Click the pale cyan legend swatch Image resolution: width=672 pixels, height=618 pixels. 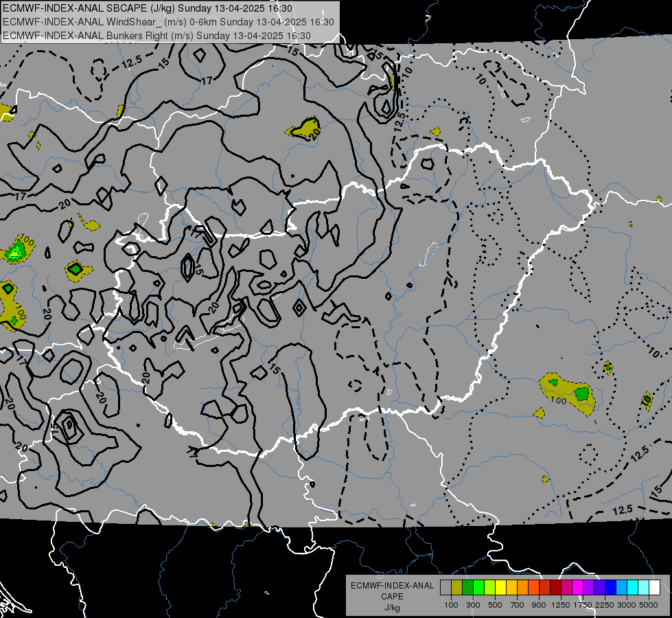click(x=644, y=588)
